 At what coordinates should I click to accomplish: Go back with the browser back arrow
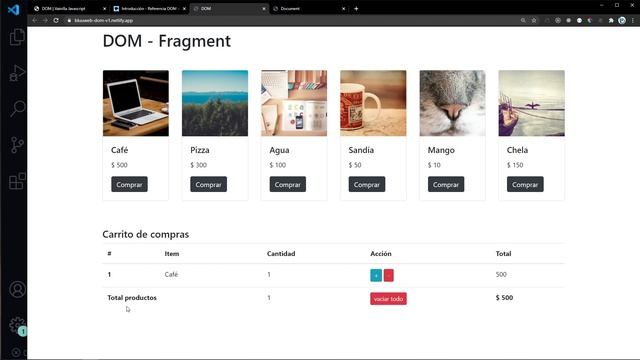35,20
